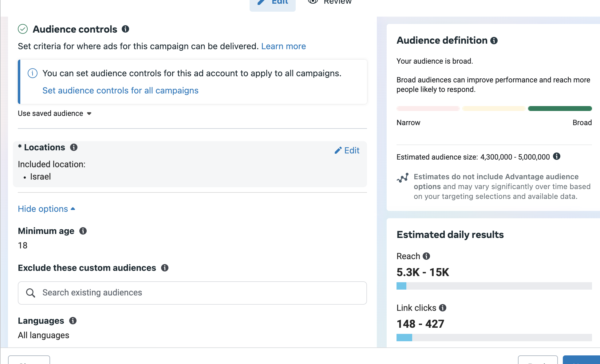Click the Minimum age info icon

[x=83, y=231]
